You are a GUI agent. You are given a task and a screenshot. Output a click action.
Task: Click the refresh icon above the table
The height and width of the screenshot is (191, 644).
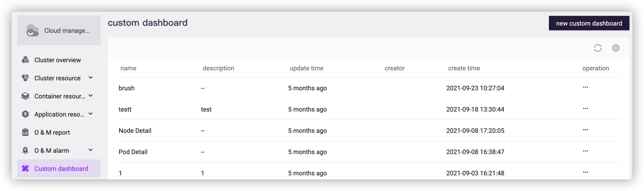[x=598, y=48]
